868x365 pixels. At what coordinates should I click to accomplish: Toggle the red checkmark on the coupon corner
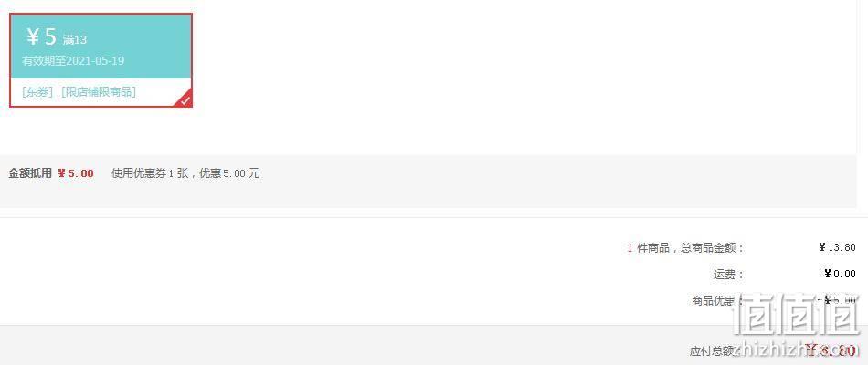tap(185, 99)
